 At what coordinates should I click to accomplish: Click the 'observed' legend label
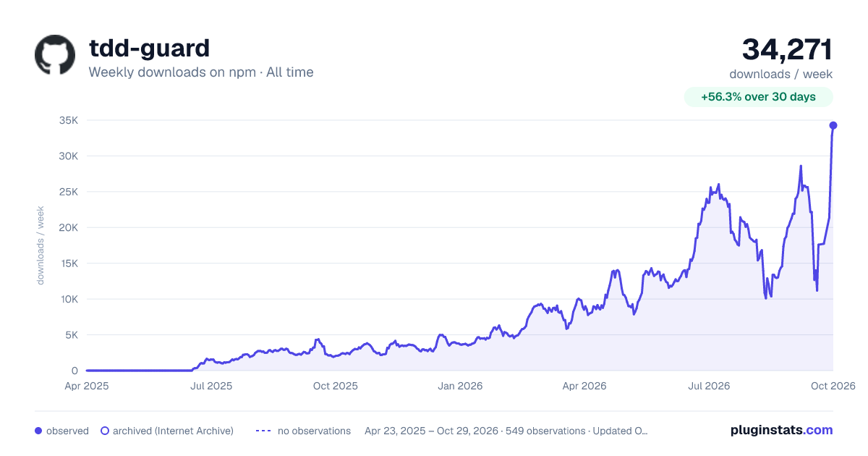click(x=67, y=431)
